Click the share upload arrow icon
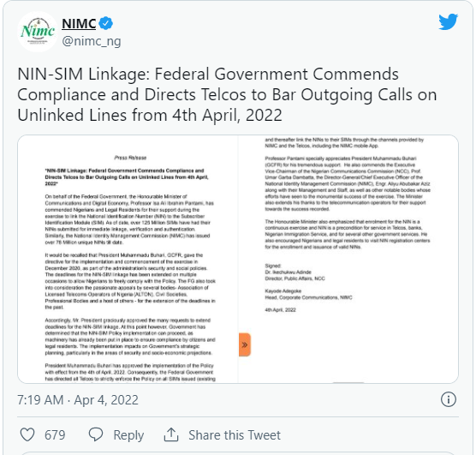 click(x=171, y=434)
